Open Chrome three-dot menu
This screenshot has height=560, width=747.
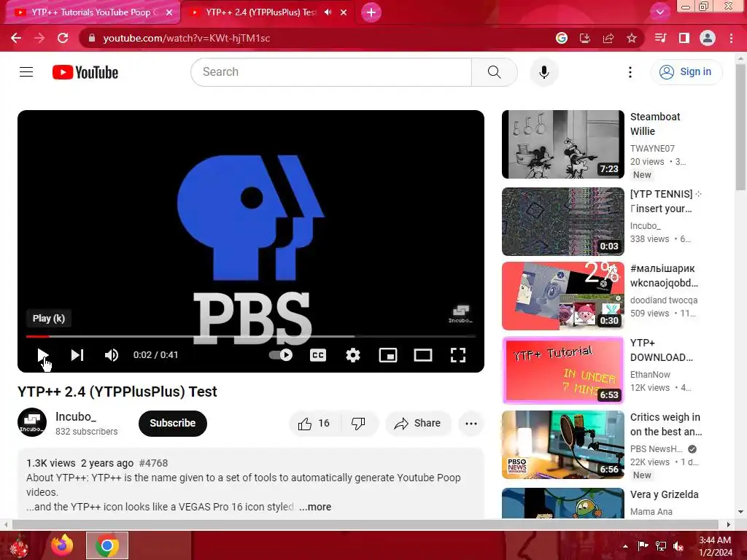click(x=731, y=38)
